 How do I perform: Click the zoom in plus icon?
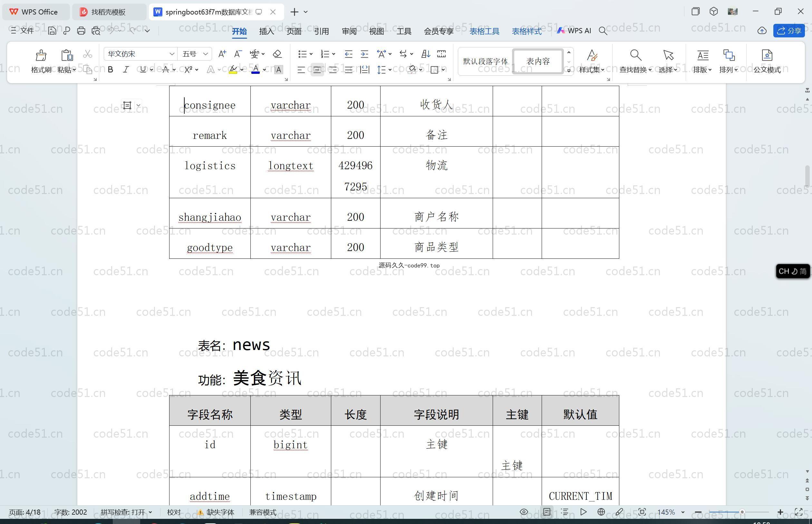780,512
